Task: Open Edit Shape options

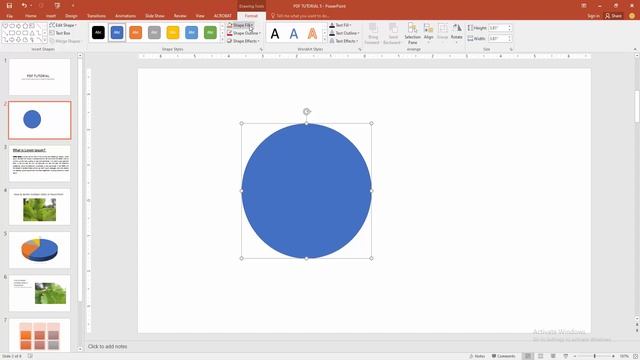Action: 63,25
